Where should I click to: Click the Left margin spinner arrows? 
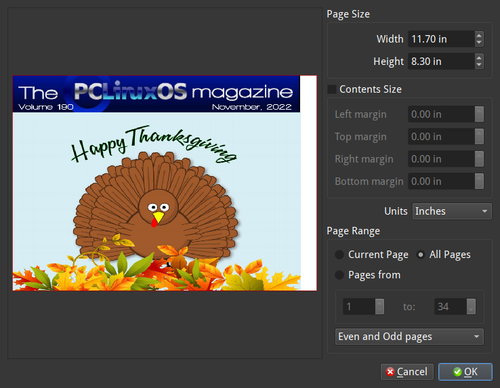pyautogui.click(x=479, y=114)
